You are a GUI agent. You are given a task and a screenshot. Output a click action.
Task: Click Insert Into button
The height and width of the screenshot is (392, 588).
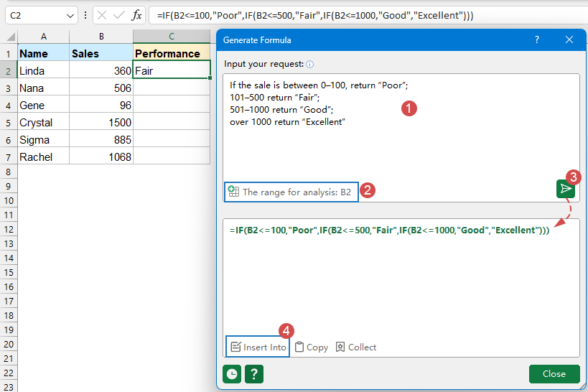tap(258, 347)
